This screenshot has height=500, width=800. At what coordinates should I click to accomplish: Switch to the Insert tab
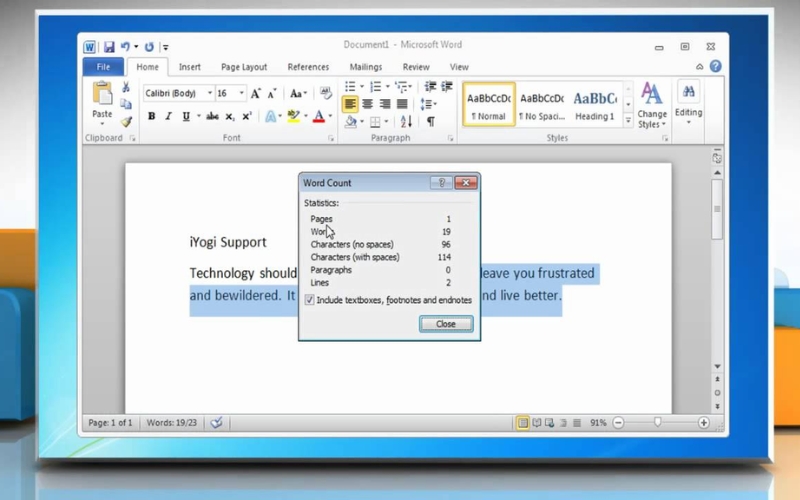pyautogui.click(x=189, y=67)
